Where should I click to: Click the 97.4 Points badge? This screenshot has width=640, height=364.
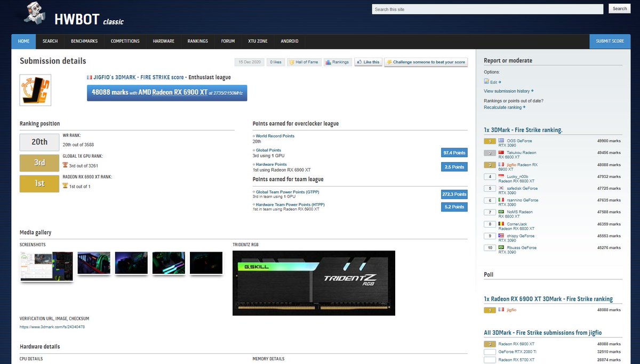tap(454, 153)
